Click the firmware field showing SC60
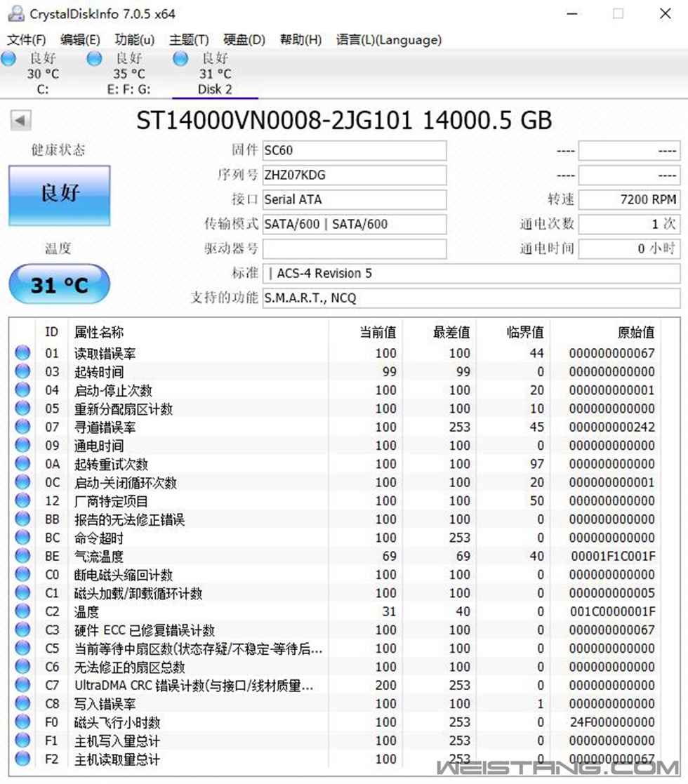Screen dimensions: 688x784 point(355,150)
